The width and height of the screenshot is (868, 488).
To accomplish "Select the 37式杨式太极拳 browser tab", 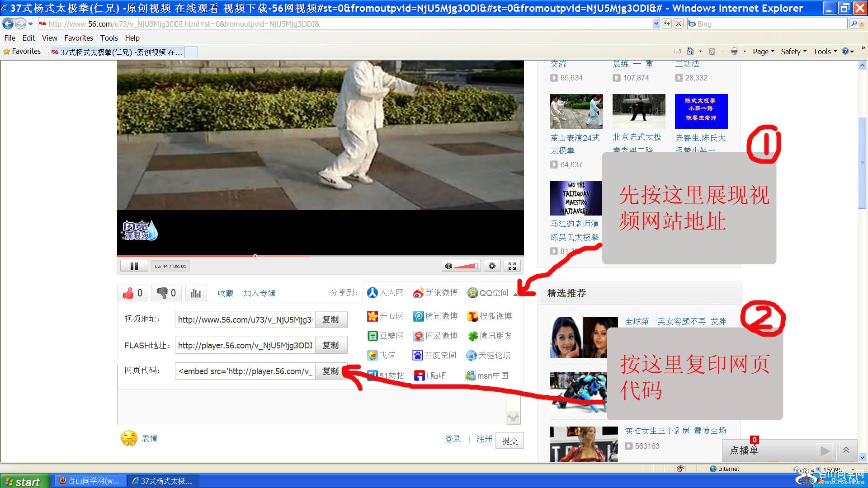I will click(x=117, y=52).
